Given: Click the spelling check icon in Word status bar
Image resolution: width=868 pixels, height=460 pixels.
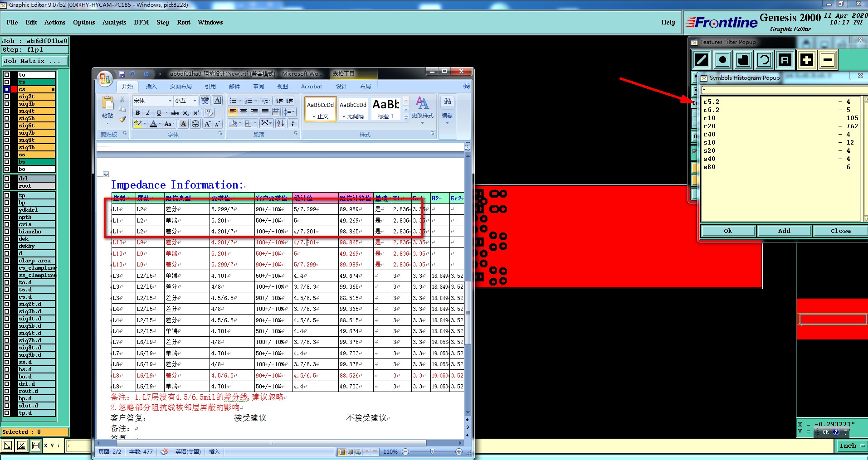Looking at the screenshot, I should 165,452.
